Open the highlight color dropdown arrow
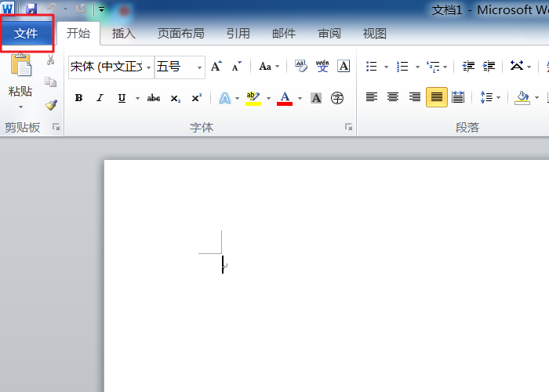Image resolution: width=549 pixels, height=392 pixels. [x=268, y=98]
